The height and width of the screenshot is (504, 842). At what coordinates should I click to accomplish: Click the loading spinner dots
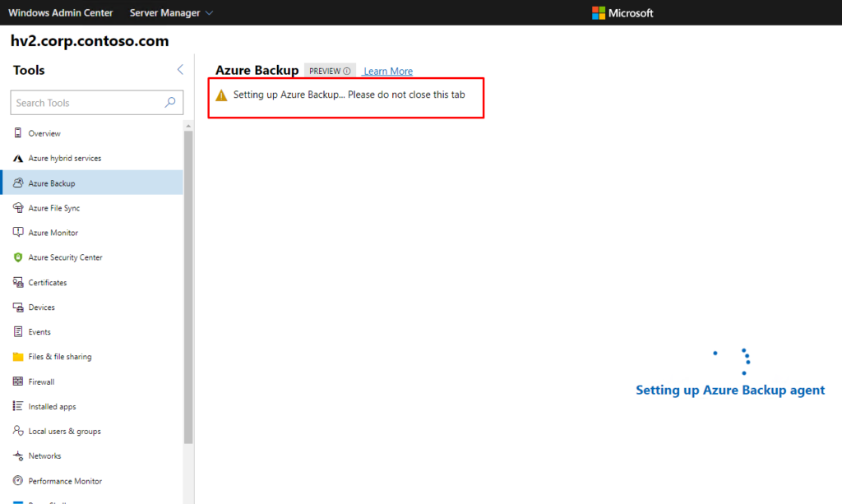(732, 361)
